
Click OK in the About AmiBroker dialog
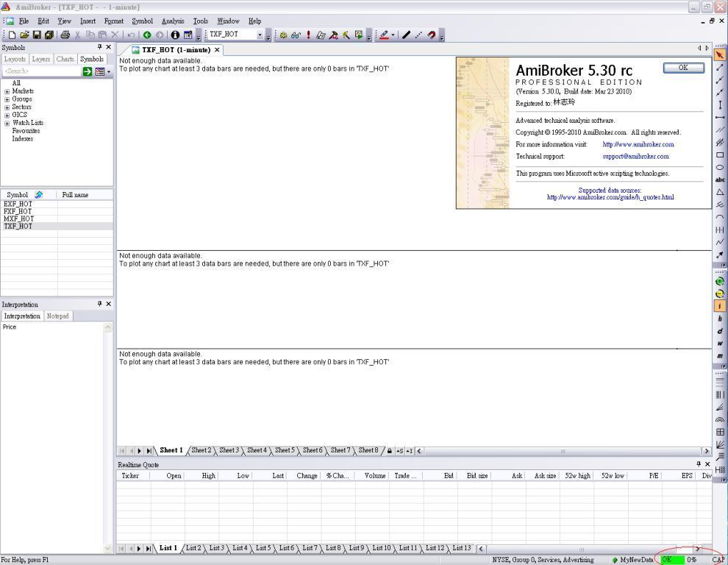pos(683,68)
